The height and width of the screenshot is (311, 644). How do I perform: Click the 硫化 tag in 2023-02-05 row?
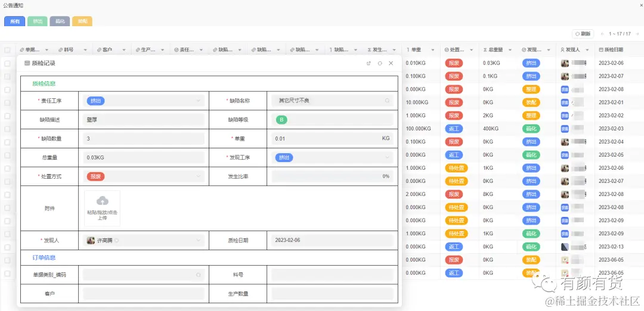click(x=531, y=155)
